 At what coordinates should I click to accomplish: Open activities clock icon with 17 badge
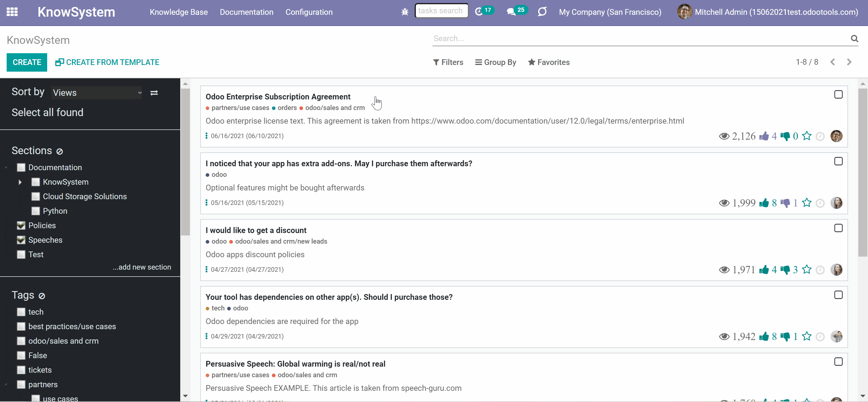pyautogui.click(x=484, y=11)
